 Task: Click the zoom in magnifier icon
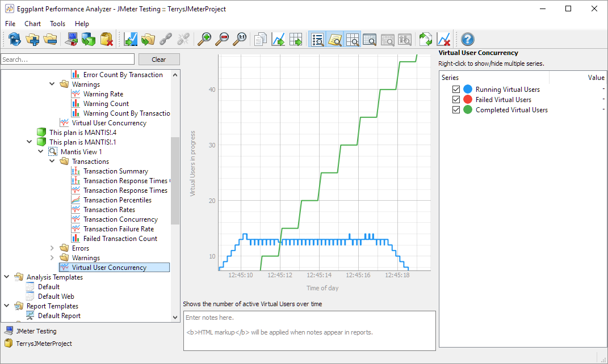(204, 39)
